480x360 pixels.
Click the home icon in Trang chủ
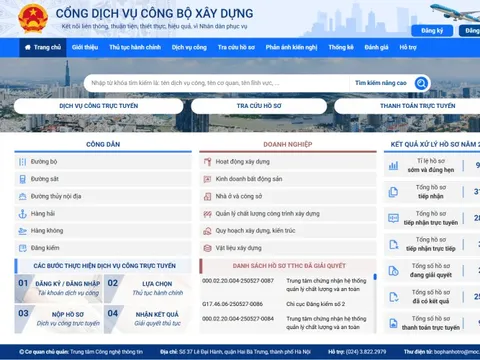(x=28, y=47)
